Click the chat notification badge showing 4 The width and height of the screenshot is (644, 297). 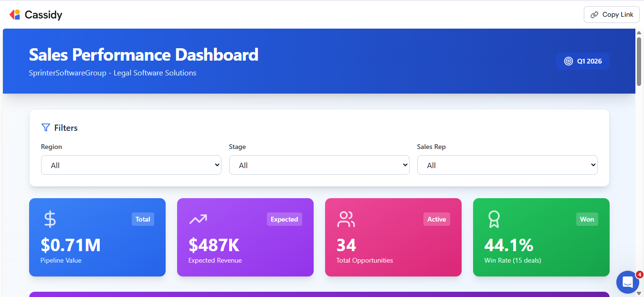[639, 275]
